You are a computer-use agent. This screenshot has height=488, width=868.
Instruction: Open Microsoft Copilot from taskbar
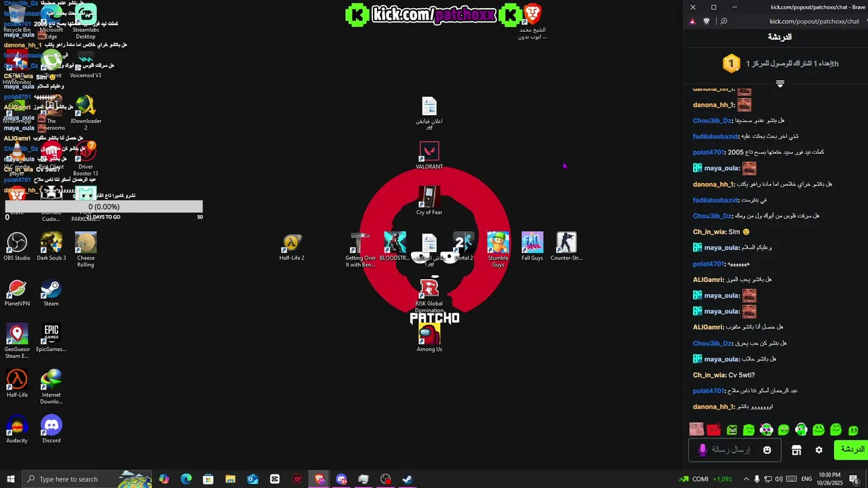point(164,479)
